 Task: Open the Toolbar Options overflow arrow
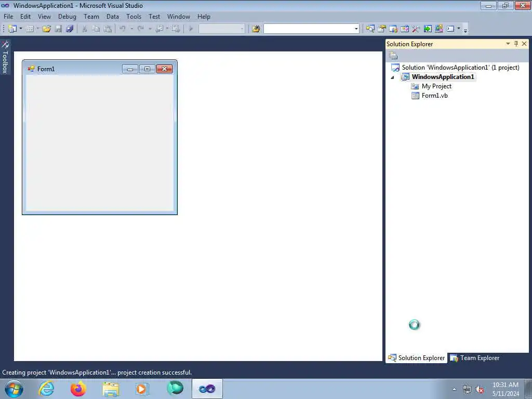[465, 30]
